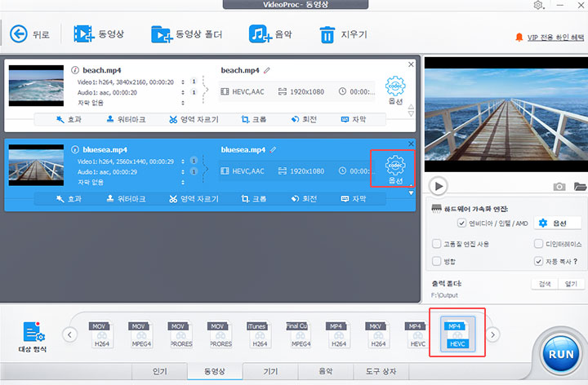This screenshot has height=385, width=588.
Task: Select iTunes H264 format
Action: (x=259, y=334)
